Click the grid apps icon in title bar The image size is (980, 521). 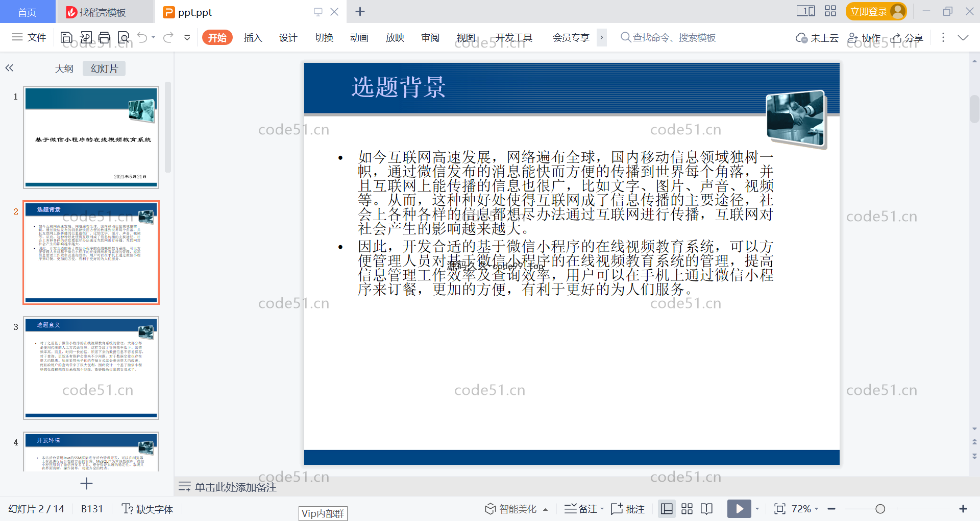pos(830,11)
